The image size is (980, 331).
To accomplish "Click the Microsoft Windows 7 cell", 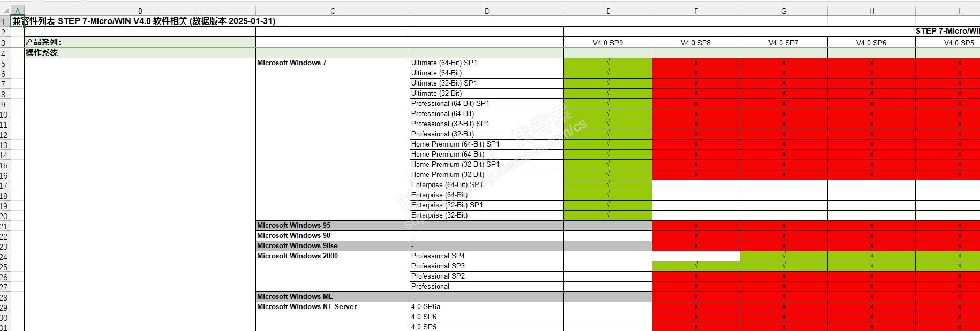I will [333, 63].
